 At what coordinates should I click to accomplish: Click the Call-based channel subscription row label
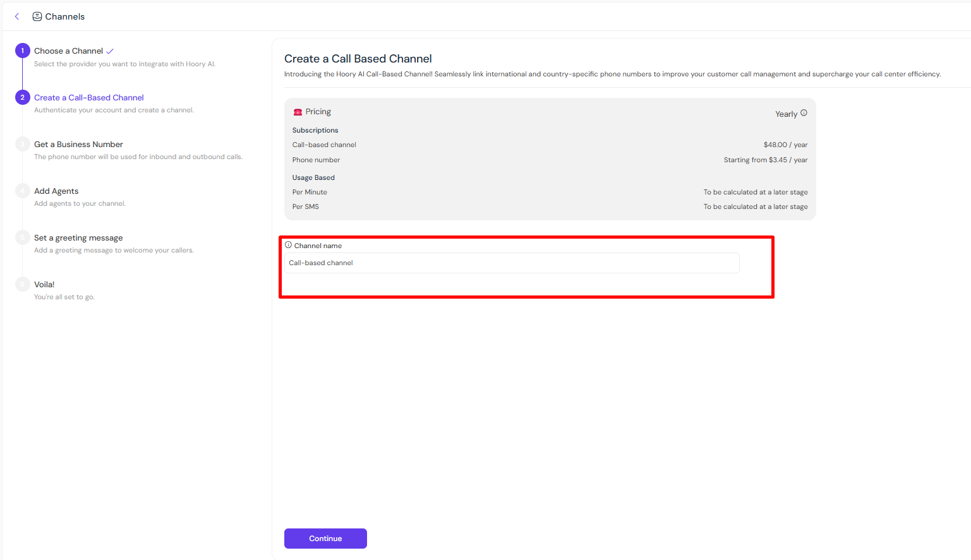click(324, 145)
